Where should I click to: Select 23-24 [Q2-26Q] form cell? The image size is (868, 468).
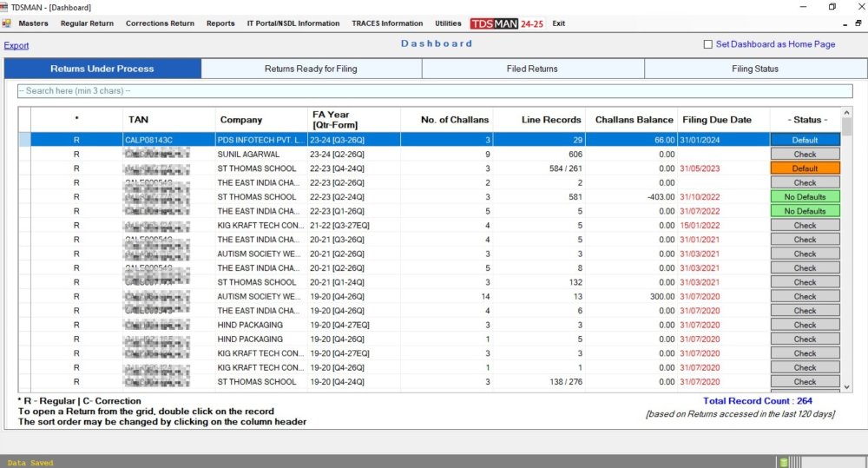354,155
